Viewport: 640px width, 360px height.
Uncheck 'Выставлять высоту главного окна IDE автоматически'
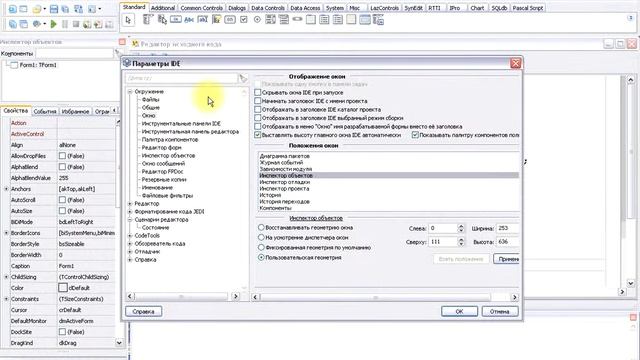258,135
